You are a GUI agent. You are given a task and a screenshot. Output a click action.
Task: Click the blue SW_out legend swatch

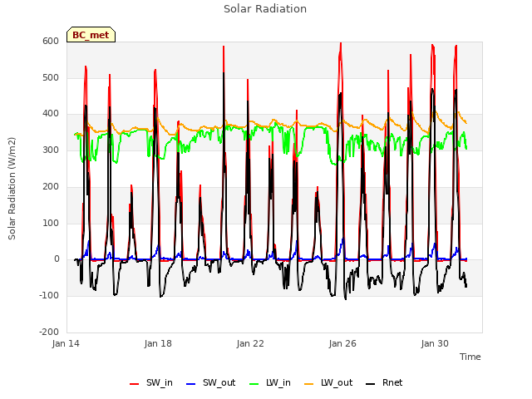point(191,384)
